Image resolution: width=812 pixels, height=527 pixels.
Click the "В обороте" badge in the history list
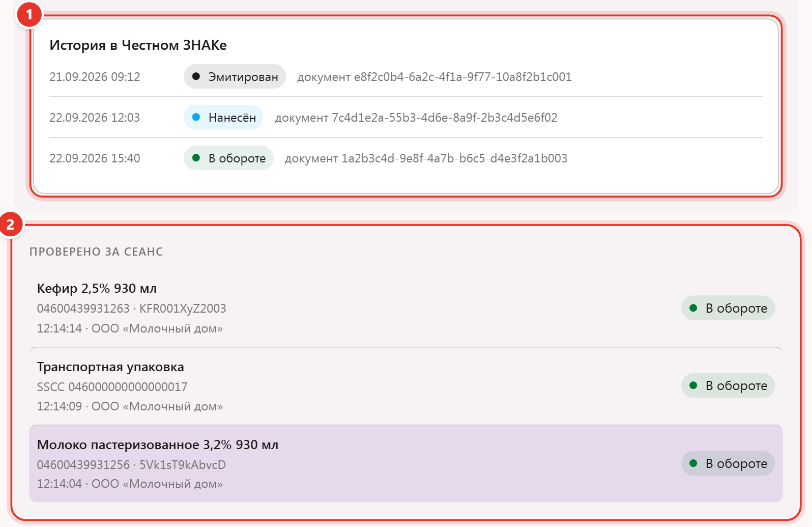[228, 158]
